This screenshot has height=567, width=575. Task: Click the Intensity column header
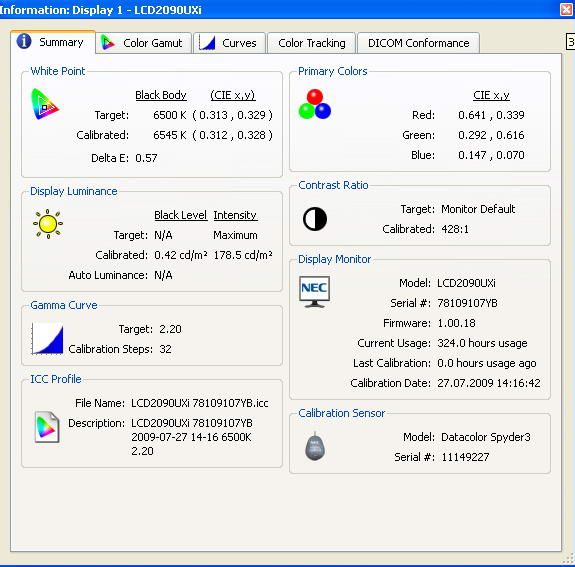235,215
